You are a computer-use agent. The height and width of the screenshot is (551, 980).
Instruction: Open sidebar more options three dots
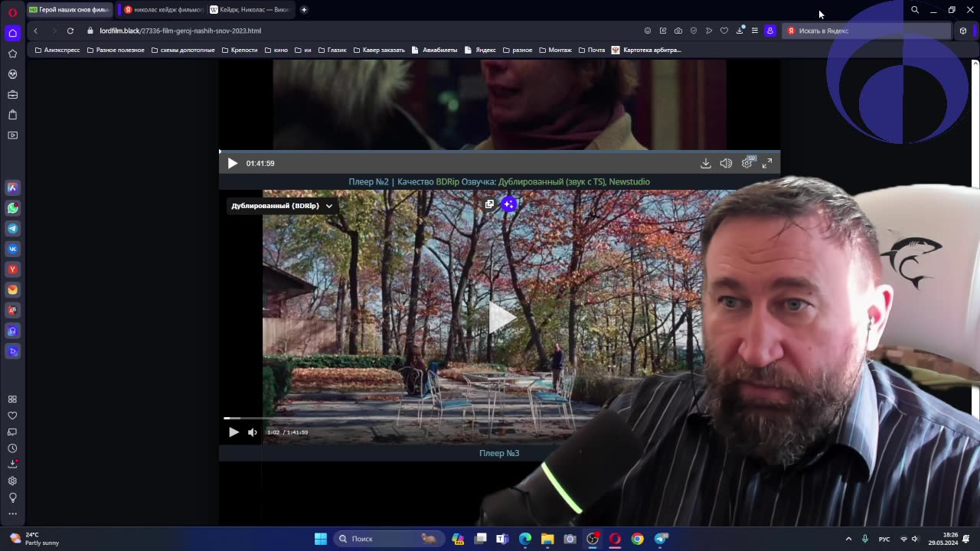pyautogui.click(x=12, y=514)
